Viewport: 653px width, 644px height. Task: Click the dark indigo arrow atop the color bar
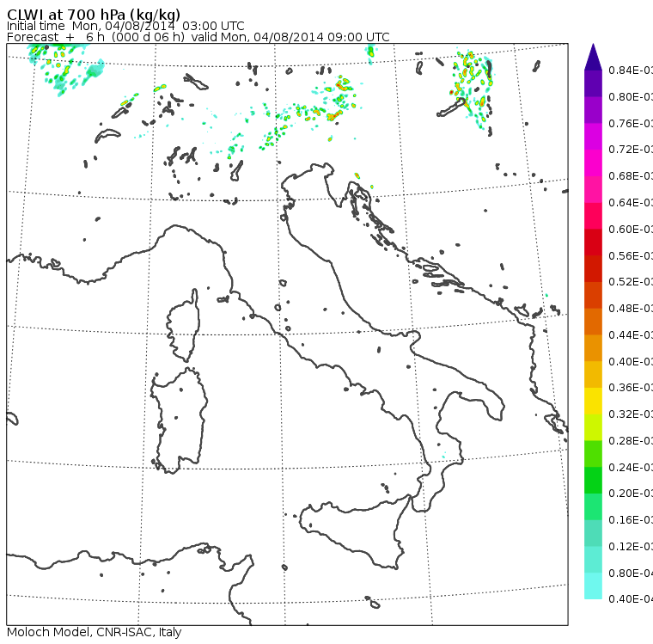coord(593,57)
